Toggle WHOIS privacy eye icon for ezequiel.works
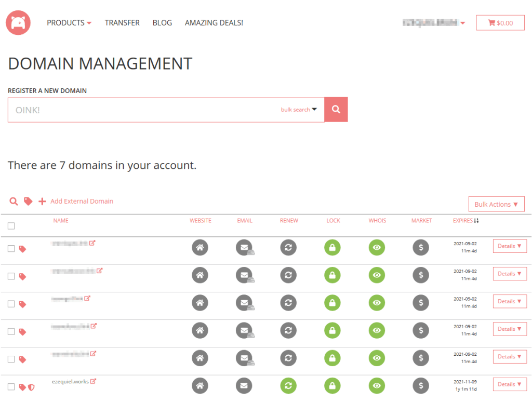The height and width of the screenshot is (402, 532). (x=377, y=385)
